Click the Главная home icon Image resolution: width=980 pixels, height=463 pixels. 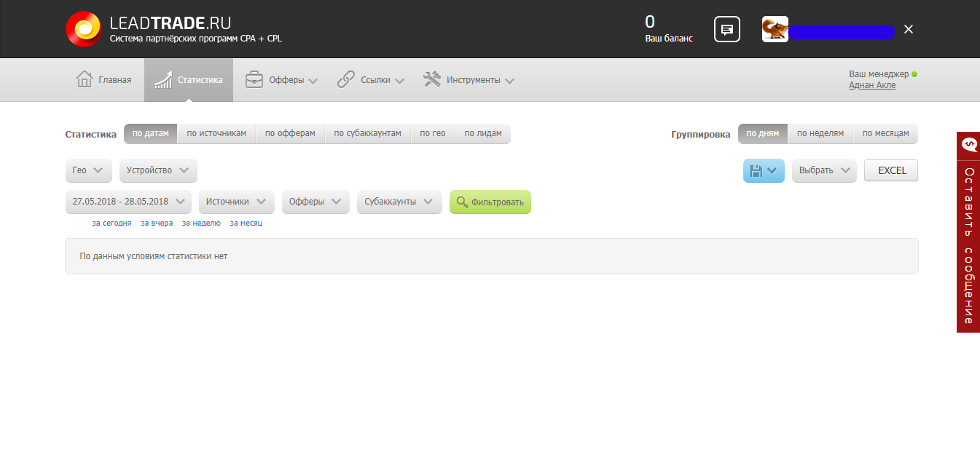click(85, 79)
